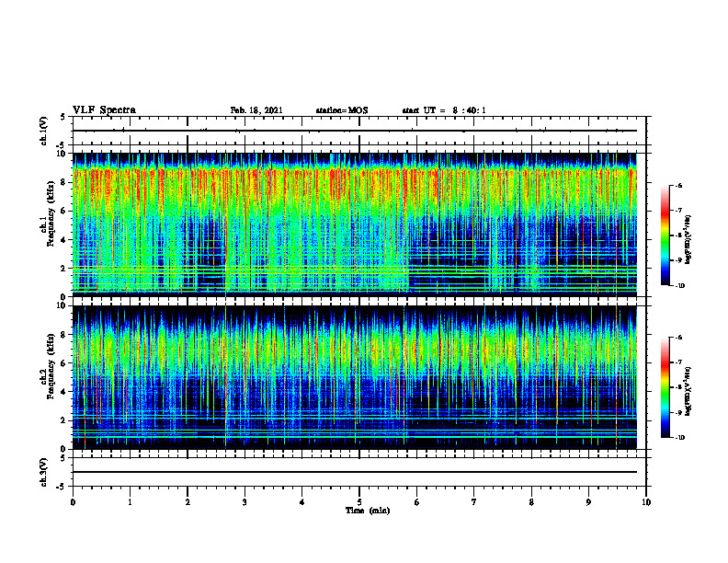Click the ch.2 color scale log(PSD) unit label
The image size is (728, 563).
(689, 391)
